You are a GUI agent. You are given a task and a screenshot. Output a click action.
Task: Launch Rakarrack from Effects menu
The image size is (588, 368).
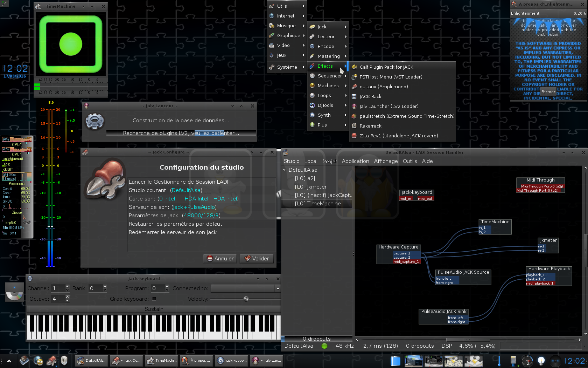point(370,126)
